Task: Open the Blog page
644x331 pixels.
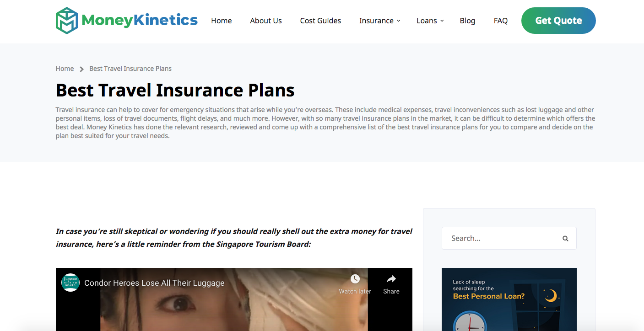Action: point(467,21)
